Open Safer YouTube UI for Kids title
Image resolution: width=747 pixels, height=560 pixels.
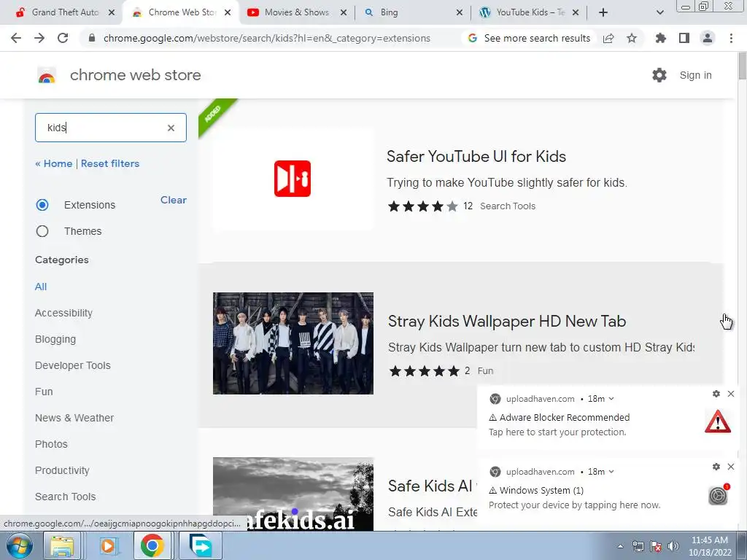(476, 156)
